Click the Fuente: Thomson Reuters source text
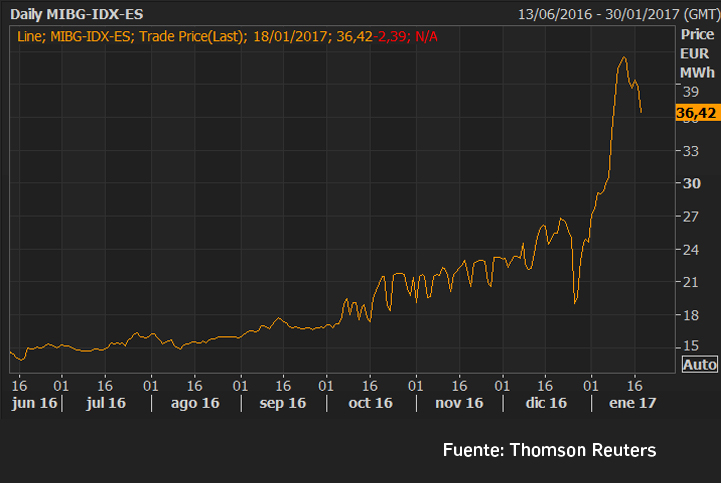 click(549, 450)
